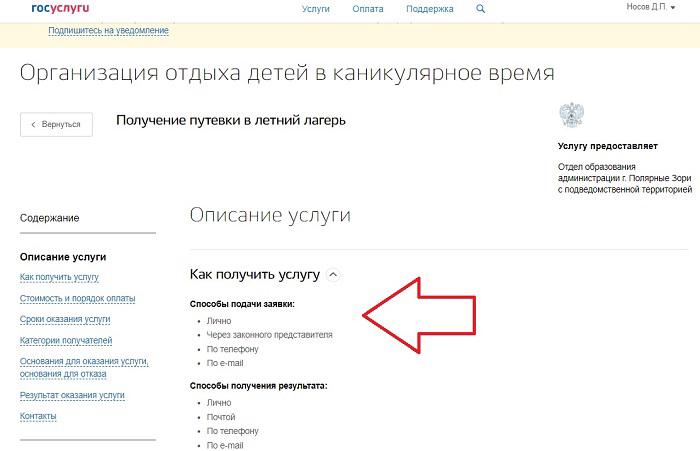Click the coat of arms emblem
The image size is (700, 451).
572,114
